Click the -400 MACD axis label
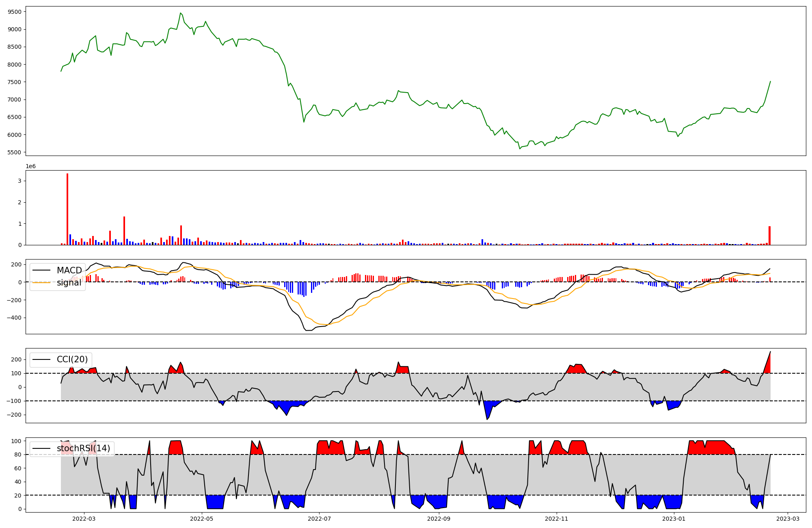Viewport: 812px width, 528px height. click(x=14, y=318)
